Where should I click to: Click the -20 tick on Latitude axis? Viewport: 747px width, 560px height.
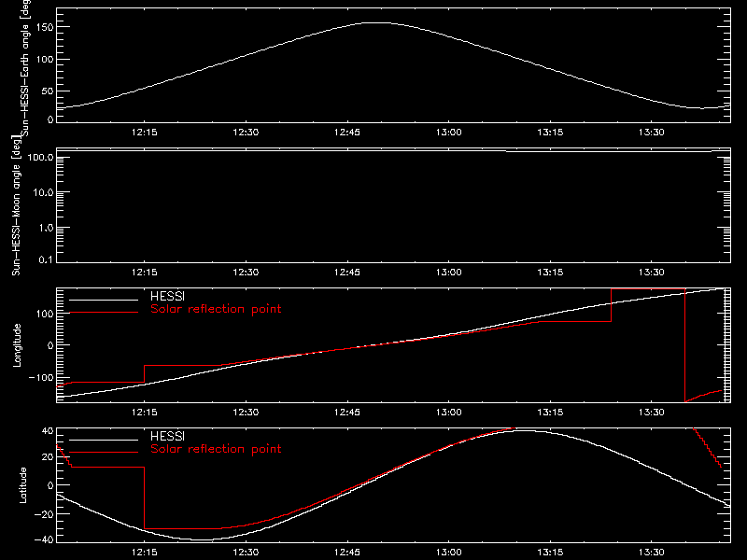tap(44, 514)
